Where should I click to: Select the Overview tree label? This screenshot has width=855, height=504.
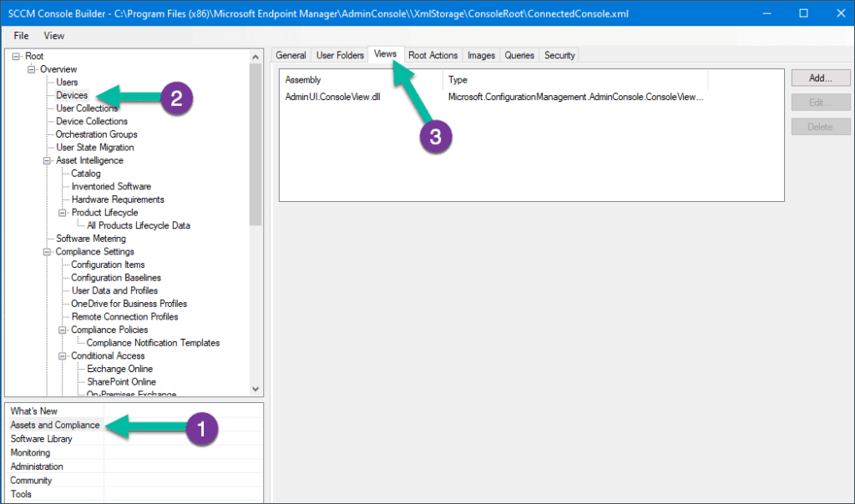point(58,69)
